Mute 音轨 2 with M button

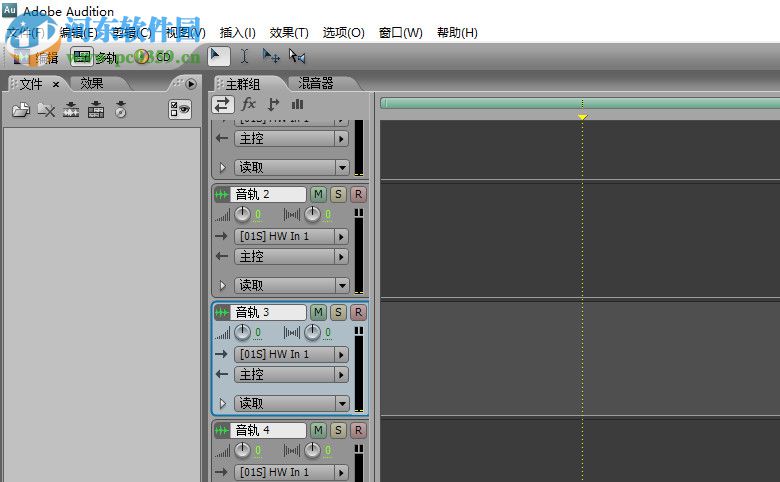coord(318,194)
